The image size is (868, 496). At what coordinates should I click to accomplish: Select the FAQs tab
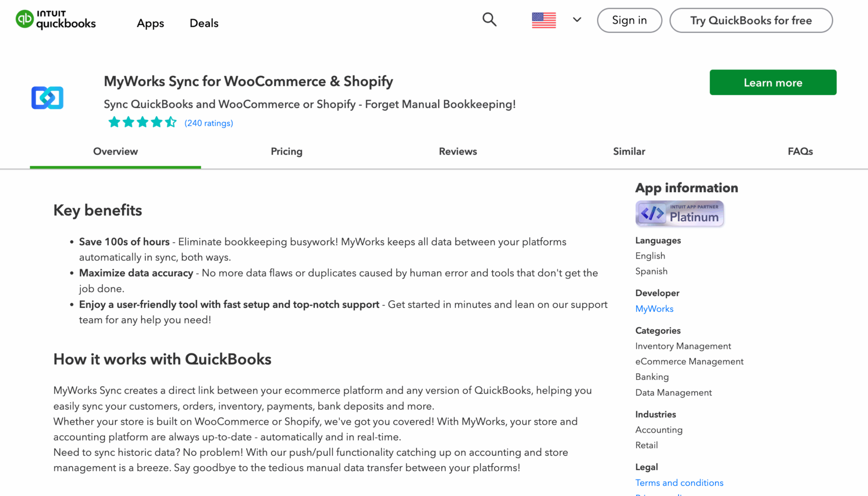click(x=800, y=151)
